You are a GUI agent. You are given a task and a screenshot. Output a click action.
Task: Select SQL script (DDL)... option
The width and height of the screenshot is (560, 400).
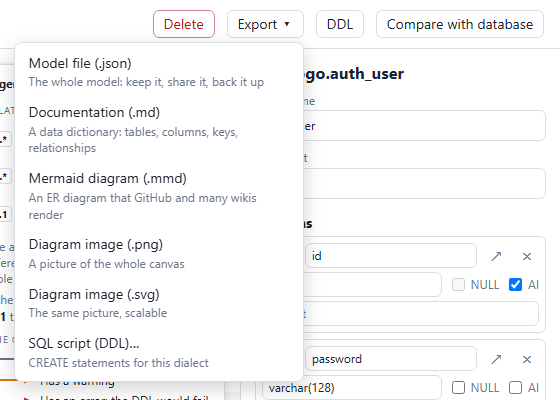click(x=159, y=352)
